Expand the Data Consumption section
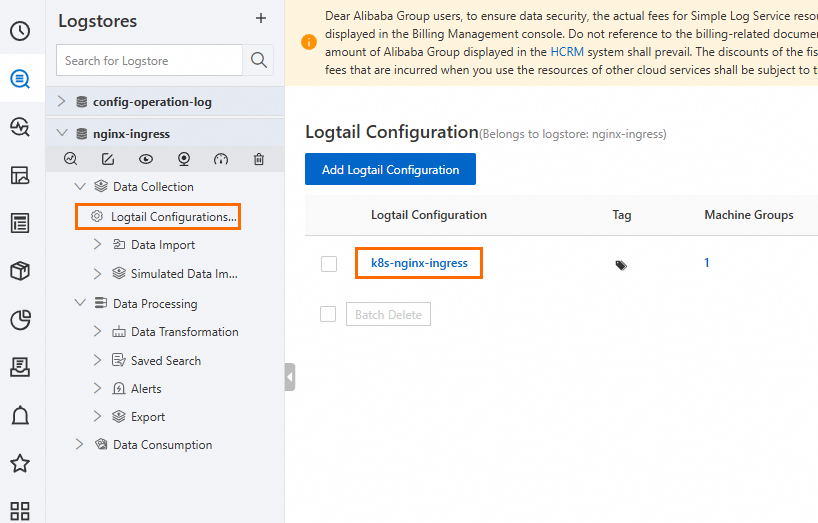Viewport: 818px width, 523px height. pyautogui.click(x=79, y=444)
